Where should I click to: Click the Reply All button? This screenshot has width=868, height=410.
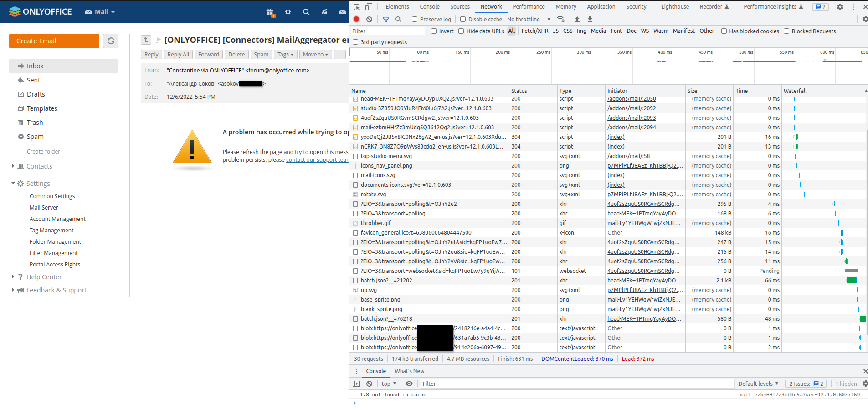(x=178, y=55)
